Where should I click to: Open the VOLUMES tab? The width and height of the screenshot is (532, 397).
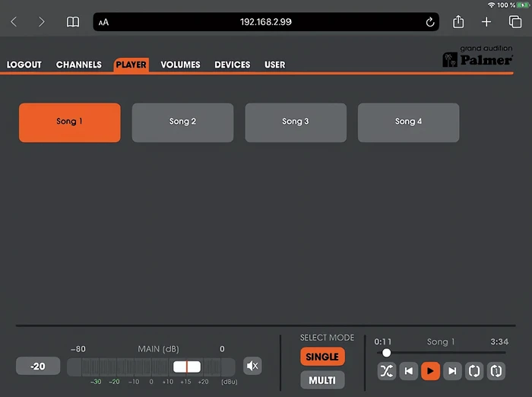[x=181, y=65]
